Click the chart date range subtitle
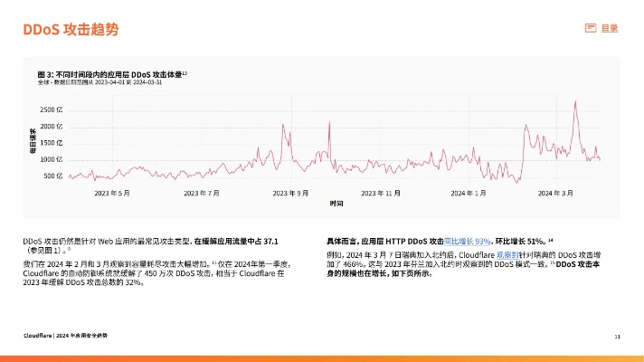Screen dimensions: 644x362 99,82
